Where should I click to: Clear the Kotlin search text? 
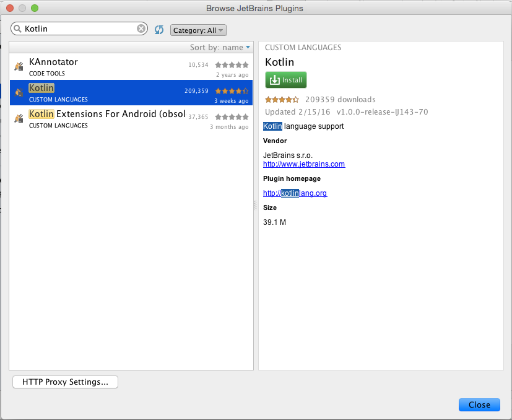[x=141, y=28]
